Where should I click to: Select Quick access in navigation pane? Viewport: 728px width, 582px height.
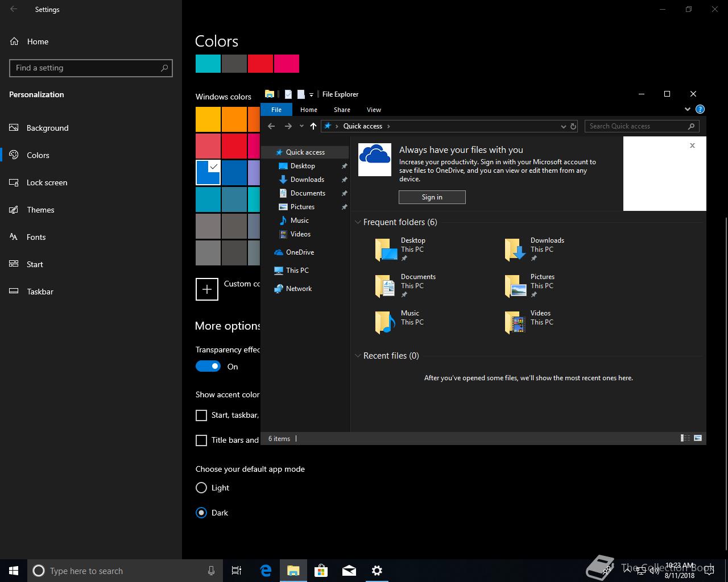pos(305,152)
